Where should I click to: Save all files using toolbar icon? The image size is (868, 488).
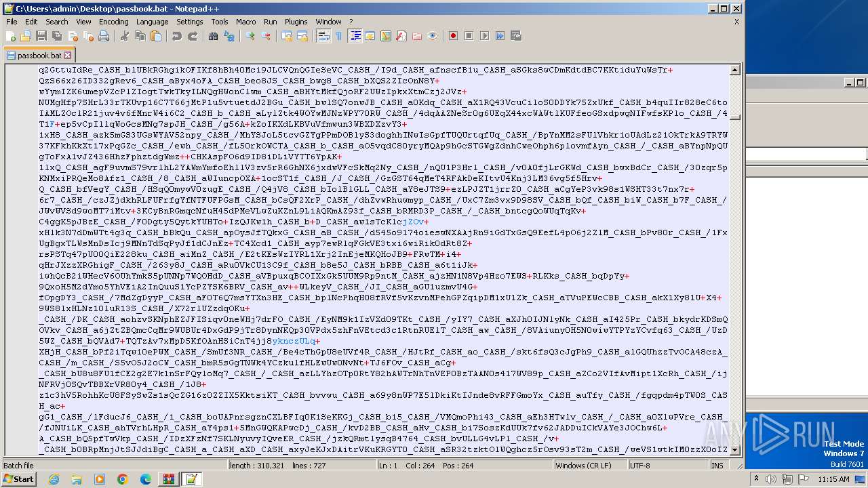[x=56, y=36]
